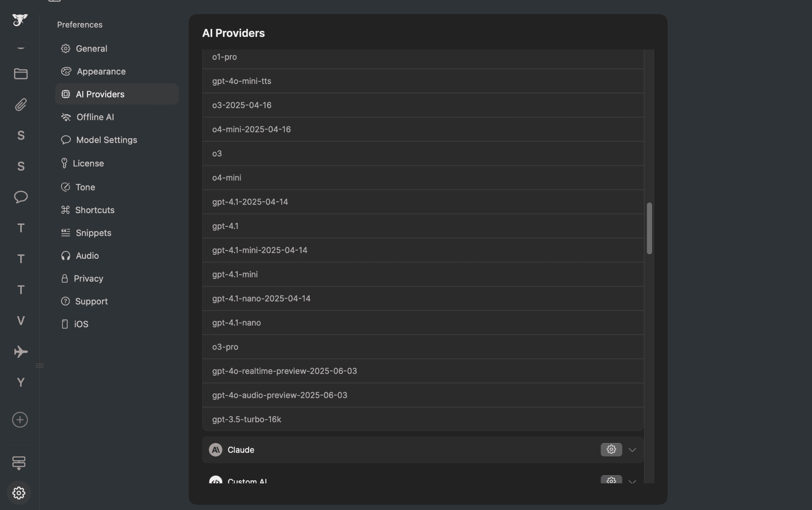
Task: Click the chip icon beside AI Providers
Action: 66,94
